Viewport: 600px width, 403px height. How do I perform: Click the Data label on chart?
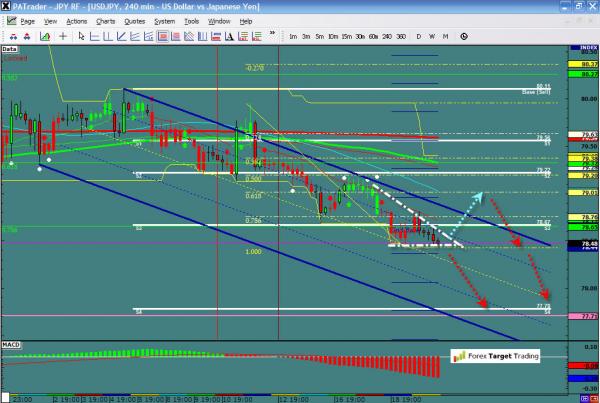(x=9, y=48)
